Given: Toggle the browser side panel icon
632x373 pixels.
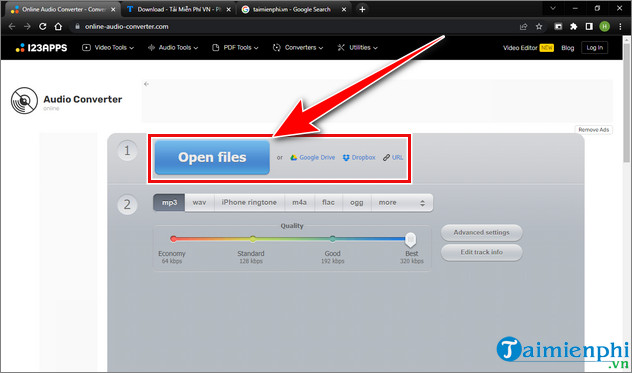Looking at the screenshot, I should [589, 27].
